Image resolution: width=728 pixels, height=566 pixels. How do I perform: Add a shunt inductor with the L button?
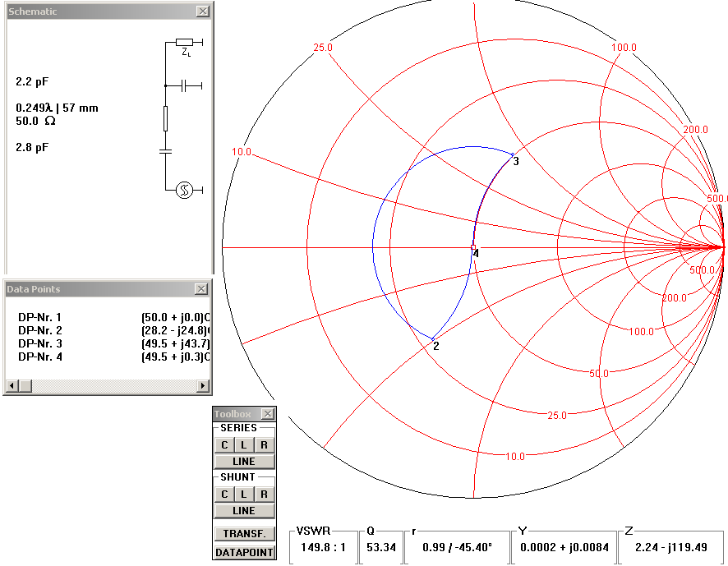pyautogui.click(x=244, y=494)
